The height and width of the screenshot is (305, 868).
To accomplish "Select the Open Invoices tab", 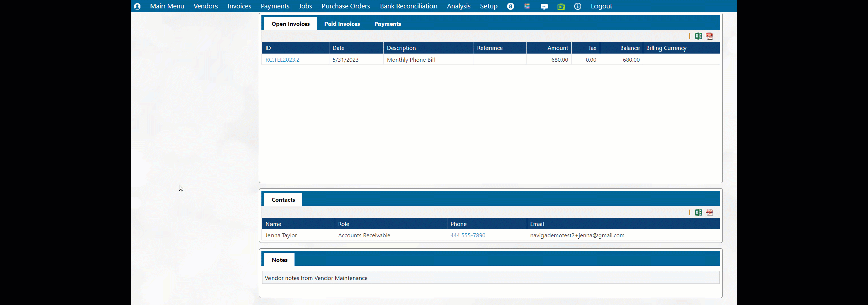I will 290,24.
